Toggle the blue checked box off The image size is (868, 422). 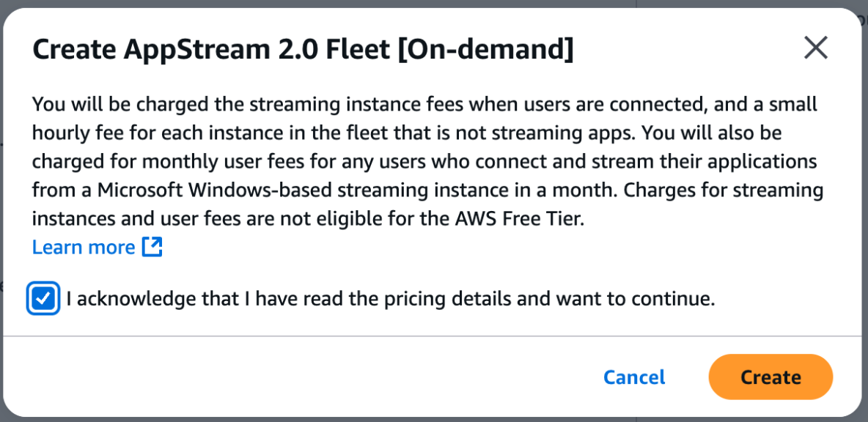click(x=43, y=299)
